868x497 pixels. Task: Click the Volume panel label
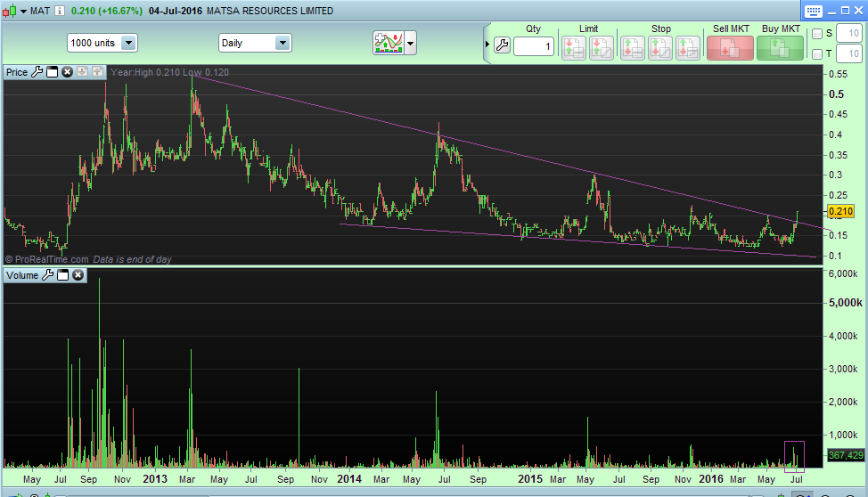[x=22, y=275]
